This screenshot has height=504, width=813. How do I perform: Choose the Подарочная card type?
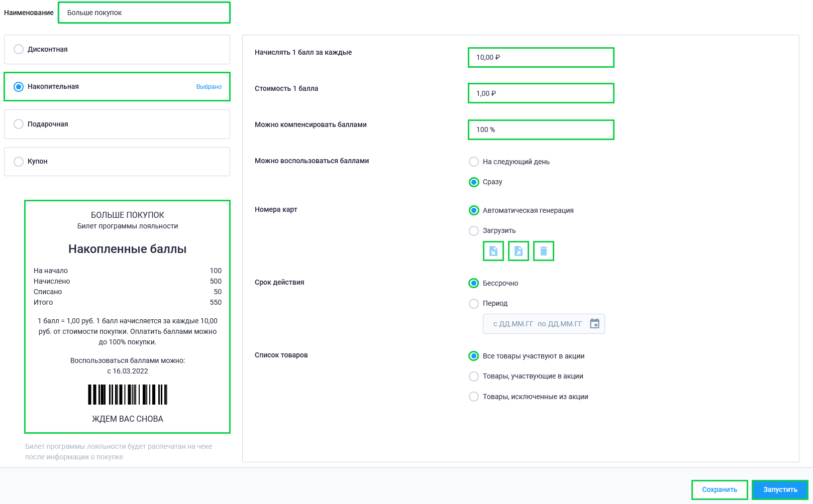pyautogui.click(x=117, y=124)
